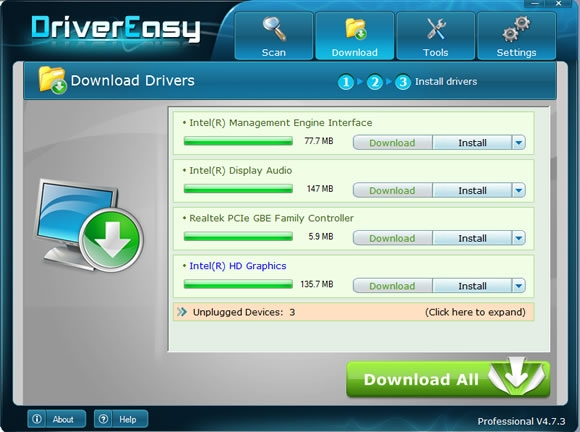The image size is (580, 432).
Task: Click the Realtek controller progress bar
Action: pos(238,236)
